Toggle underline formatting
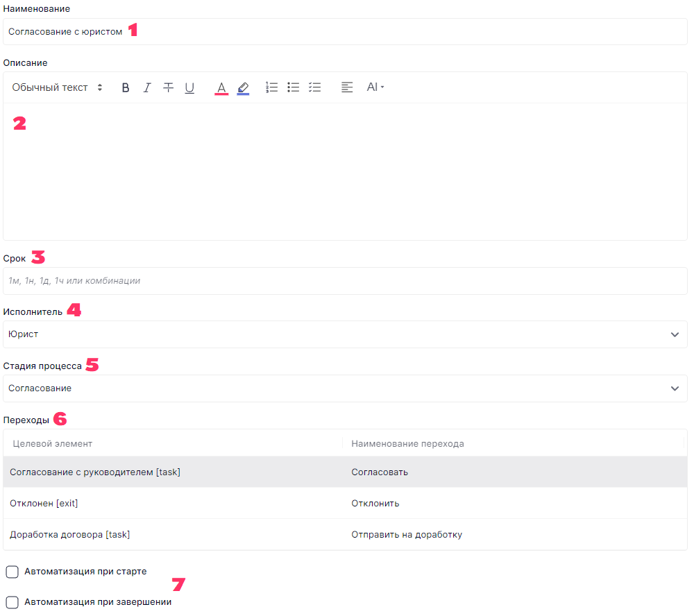This screenshot has height=616, width=694. [x=189, y=87]
